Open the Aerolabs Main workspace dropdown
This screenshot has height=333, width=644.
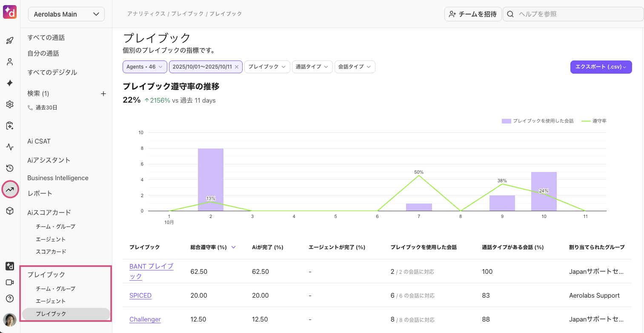pyautogui.click(x=66, y=14)
